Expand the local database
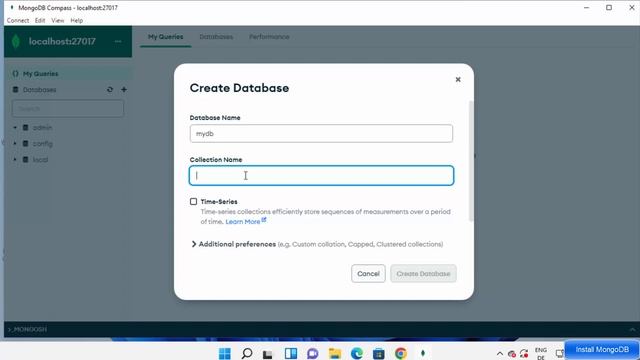 coord(15,160)
